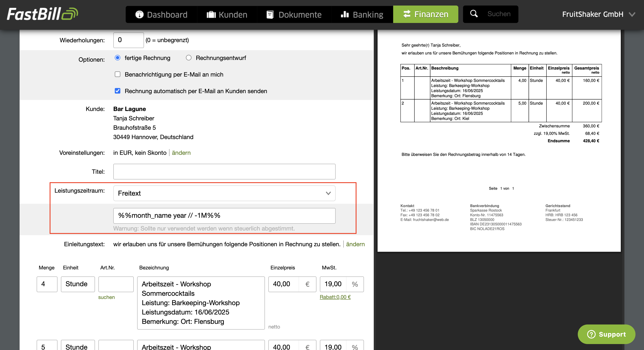Click the Rabatt:0,00 € link
Screen dimensions: 644x350
335,297
